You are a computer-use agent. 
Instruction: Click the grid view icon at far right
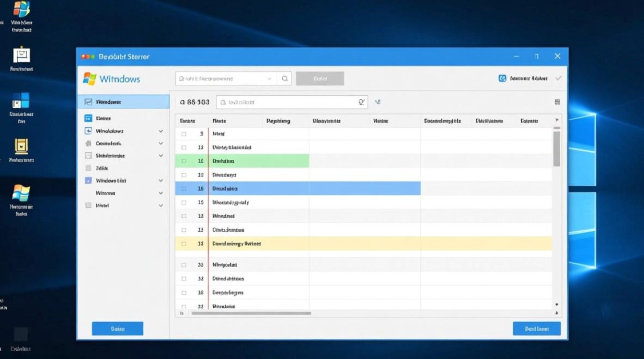(x=557, y=102)
